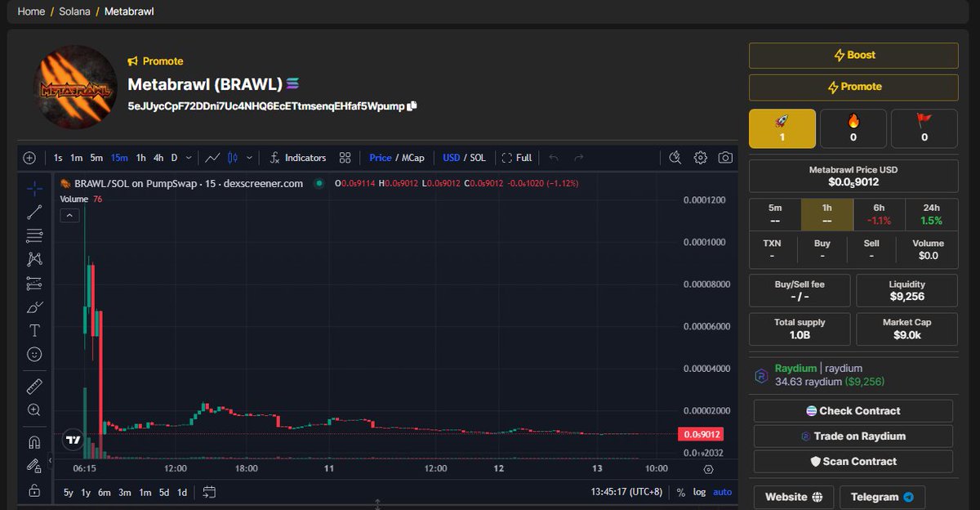Select the ruler measure tool

pos(34,387)
